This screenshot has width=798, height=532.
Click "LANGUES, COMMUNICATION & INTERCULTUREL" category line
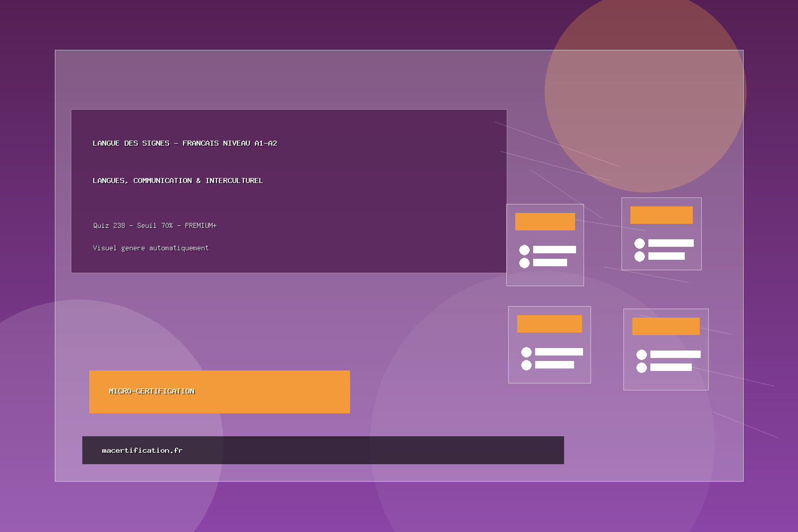pyautogui.click(x=178, y=180)
